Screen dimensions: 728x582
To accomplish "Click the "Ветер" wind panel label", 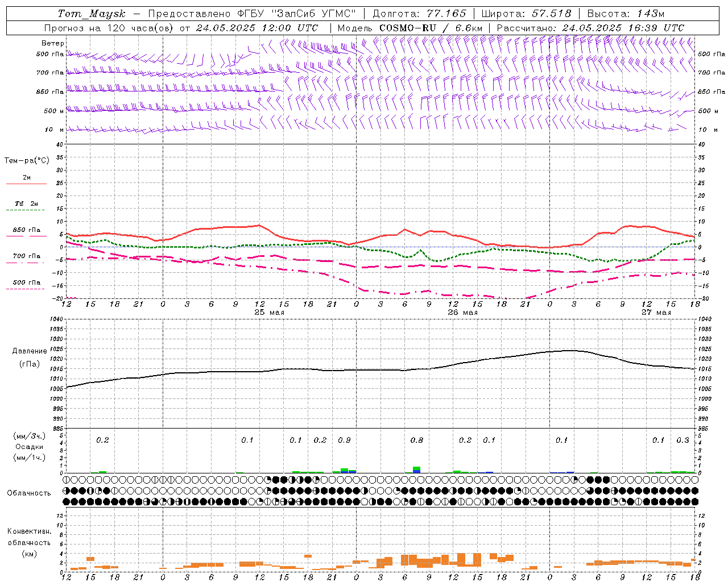I will tap(53, 43).
